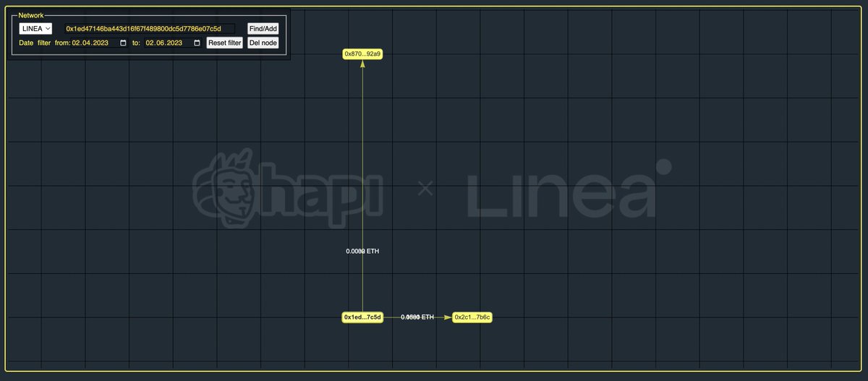Click the Del node button
This screenshot has width=868, height=381.
point(262,43)
